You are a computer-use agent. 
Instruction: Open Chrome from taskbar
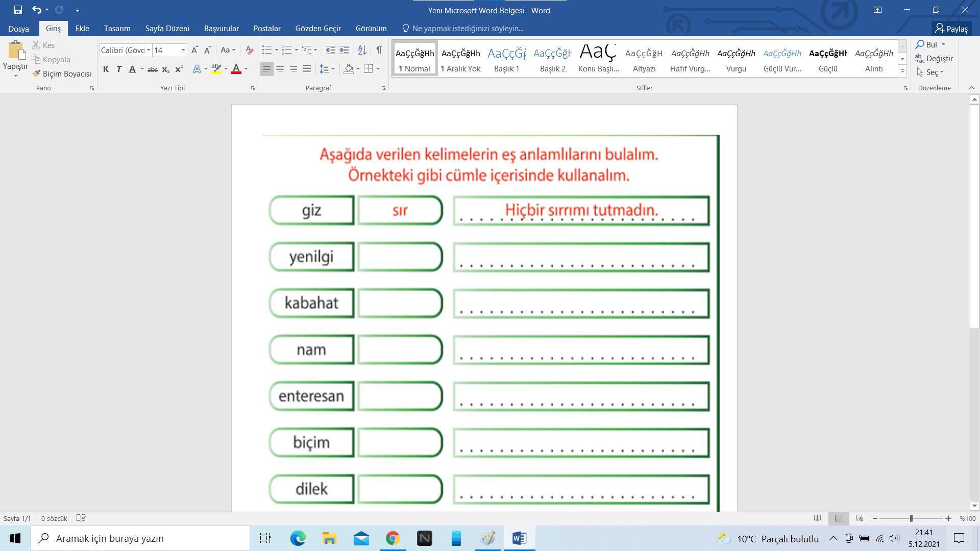click(393, 538)
